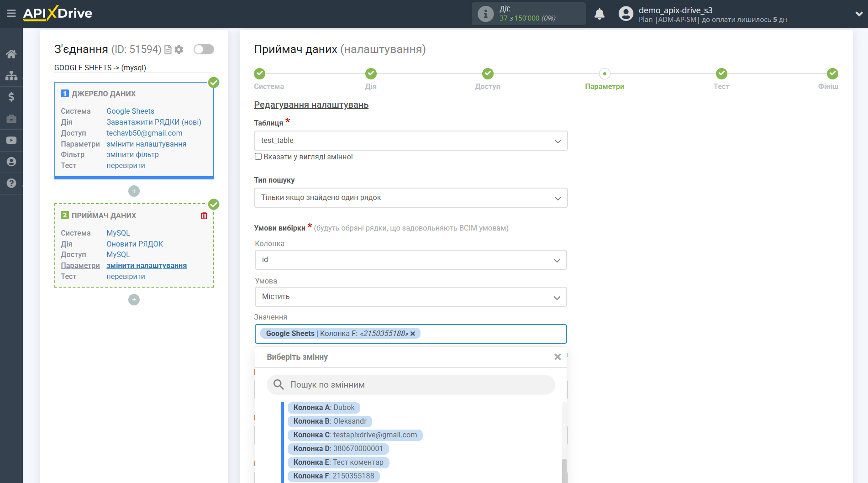
Task: Select variable Колонка C: testapixdrive@gmail.com
Action: (x=355, y=435)
